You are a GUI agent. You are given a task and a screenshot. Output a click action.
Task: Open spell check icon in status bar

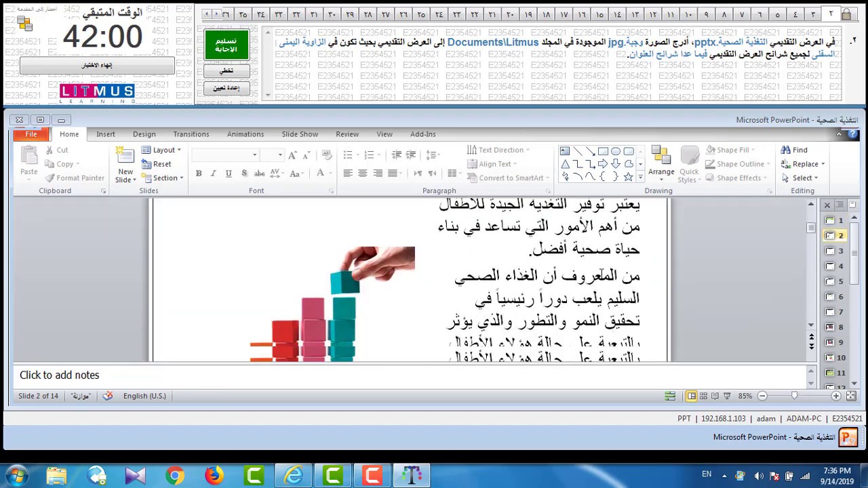tap(107, 396)
